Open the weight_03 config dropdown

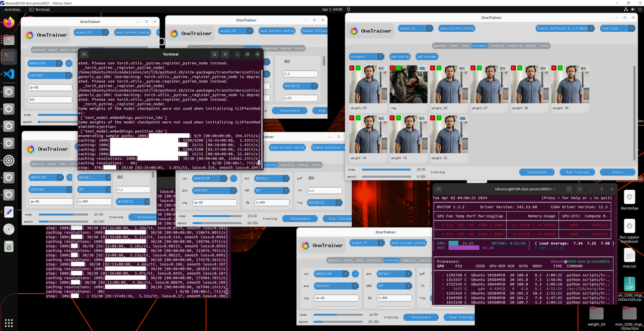pos(91,32)
